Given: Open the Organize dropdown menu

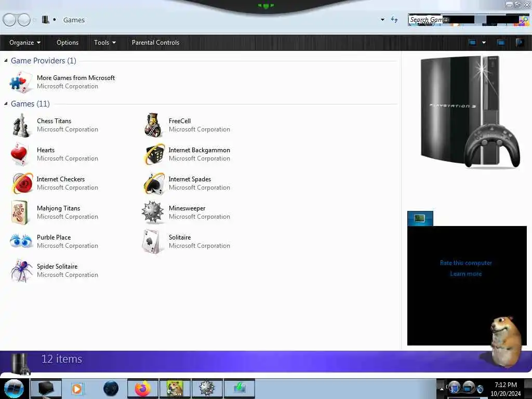Looking at the screenshot, I should click(25, 43).
